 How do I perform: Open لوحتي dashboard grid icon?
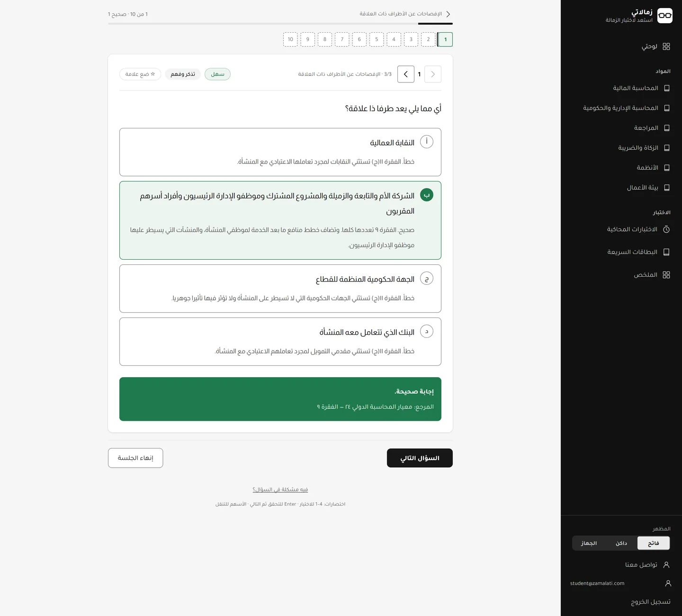(x=666, y=46)
